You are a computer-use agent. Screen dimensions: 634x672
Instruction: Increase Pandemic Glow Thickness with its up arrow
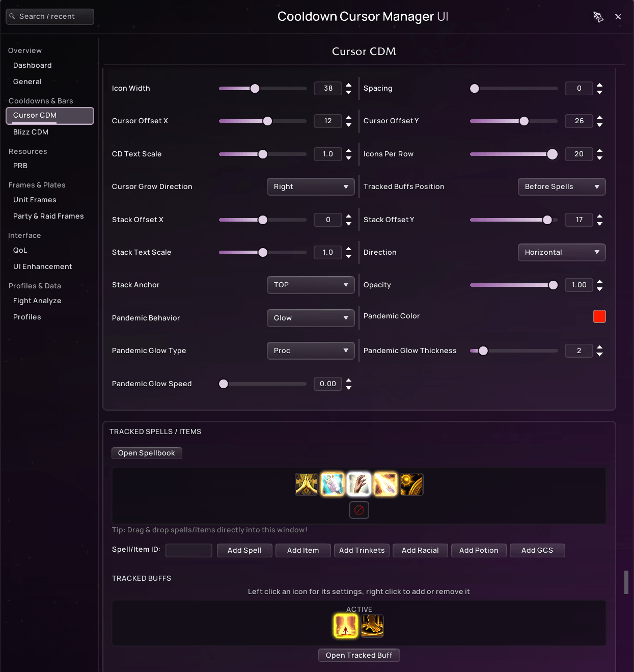pos(600,347)
